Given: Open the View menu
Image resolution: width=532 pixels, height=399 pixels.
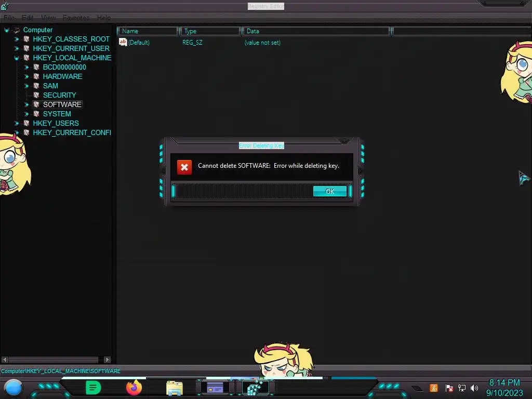Looking at the screenshot, I should [x=48, y=18].
